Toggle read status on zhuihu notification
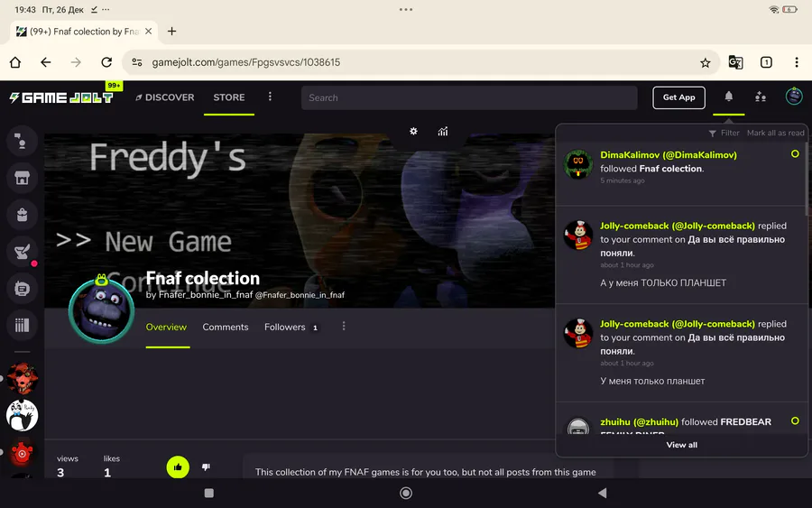Image resolution: width=812 pixels, height=508 pixels. pos(795,421)
